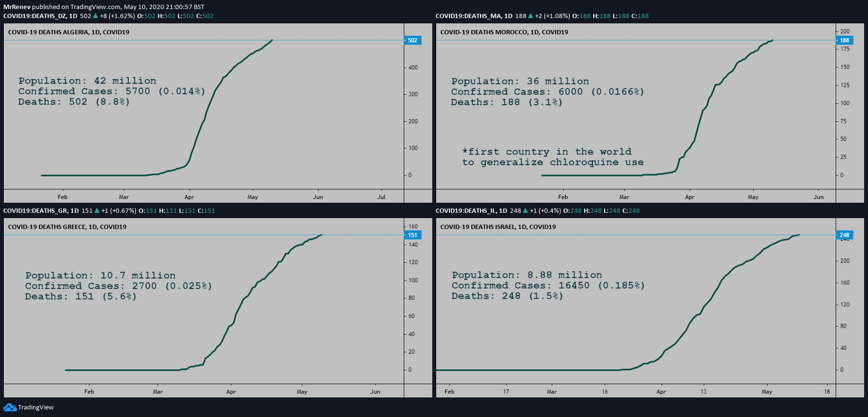
Task: Click 'Deaths: 188 (3.1%)' annotation
Action: pyautogui.click(x=507, y=102)
